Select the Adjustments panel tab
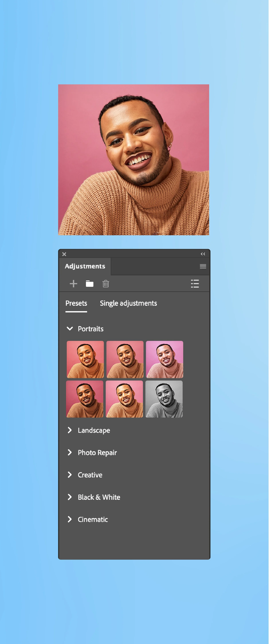The width and height of the screenshot is (270, 644). (85, 266)
